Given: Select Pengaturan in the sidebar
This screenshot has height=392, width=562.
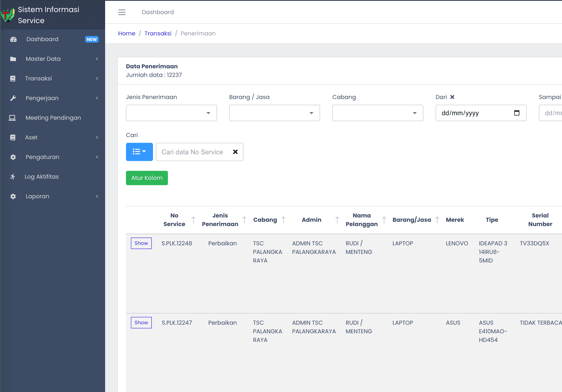Looking at the screenshot, I should 43,157.
